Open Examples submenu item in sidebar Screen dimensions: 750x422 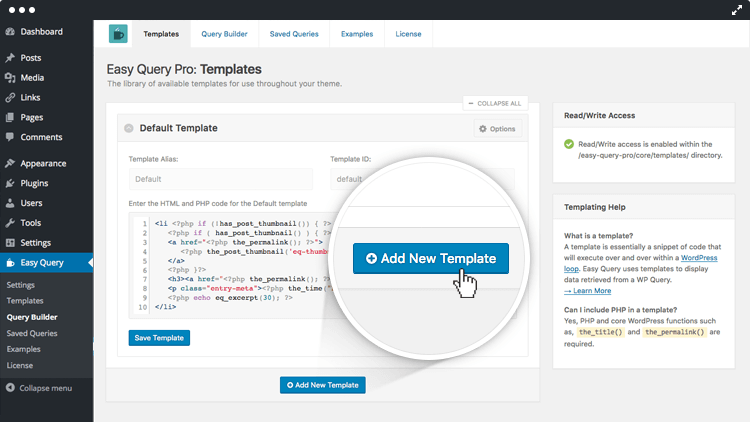click(23, 349)
